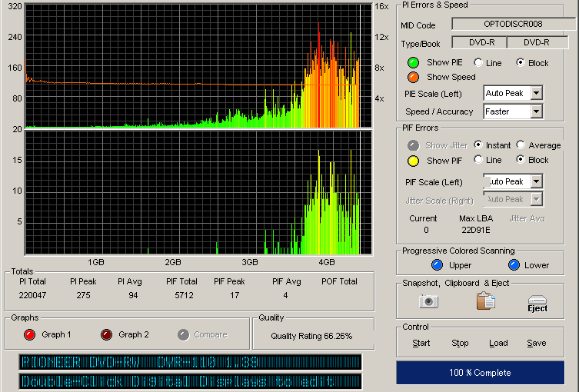Select the red Graph 1 indicator
579x392 pixels.
click(29, 335)
